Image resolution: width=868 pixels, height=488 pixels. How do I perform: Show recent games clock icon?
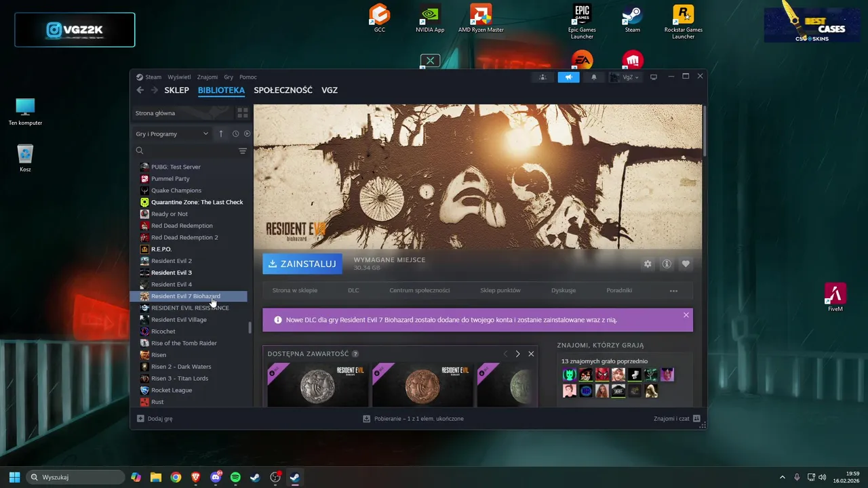(236, 134)
